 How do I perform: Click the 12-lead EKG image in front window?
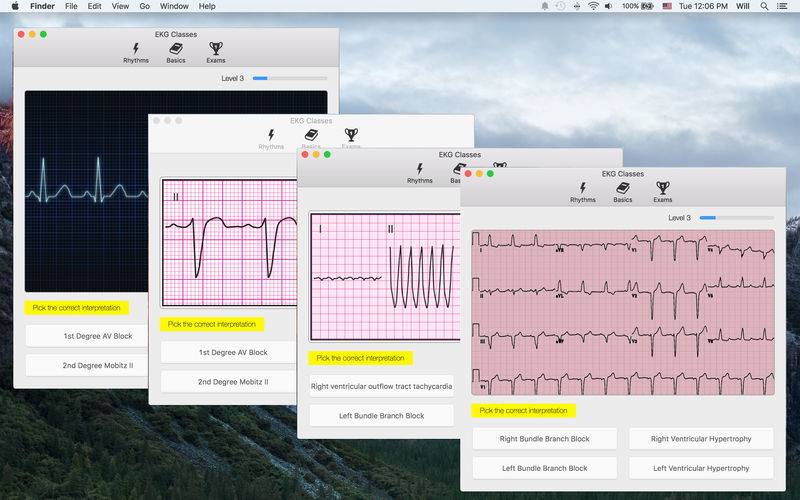point(622,313)
